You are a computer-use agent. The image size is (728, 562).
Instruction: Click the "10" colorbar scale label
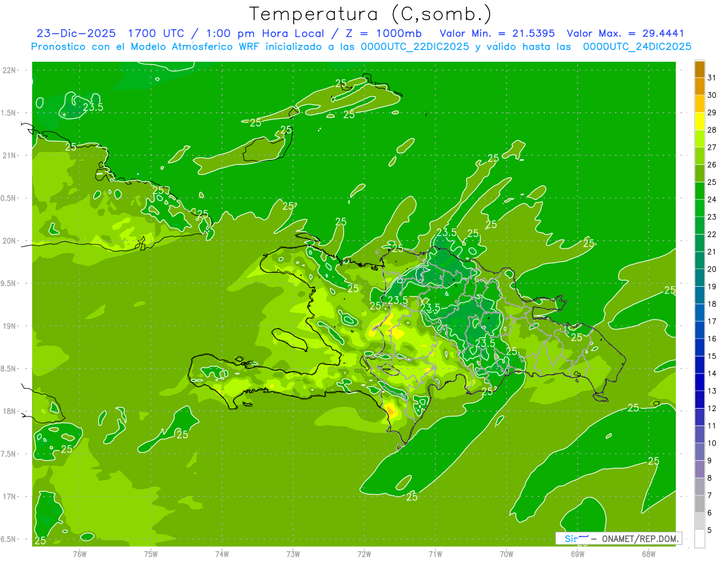(712, 443)
